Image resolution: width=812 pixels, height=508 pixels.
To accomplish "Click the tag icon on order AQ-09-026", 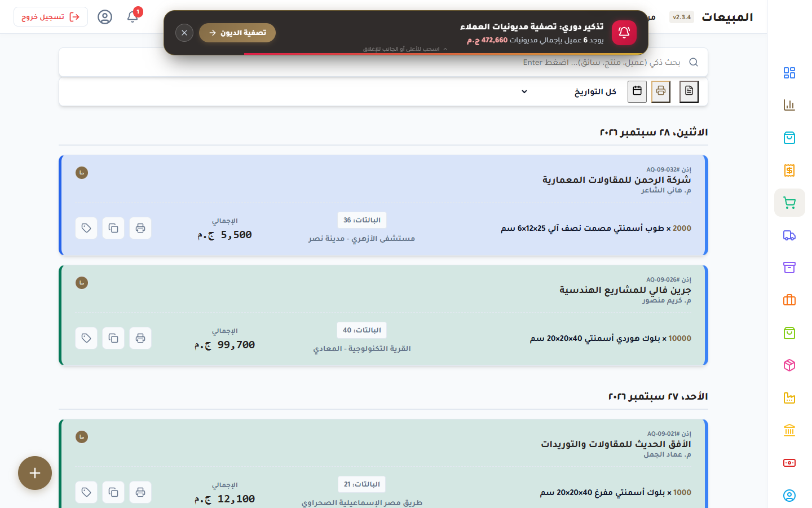I will coord(86,338).
